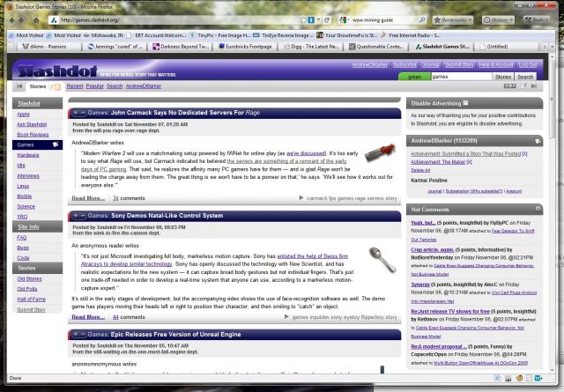Screen dimensions: 564x392
Task: Click the Stories search button
Action: click(x=503, y=77)
